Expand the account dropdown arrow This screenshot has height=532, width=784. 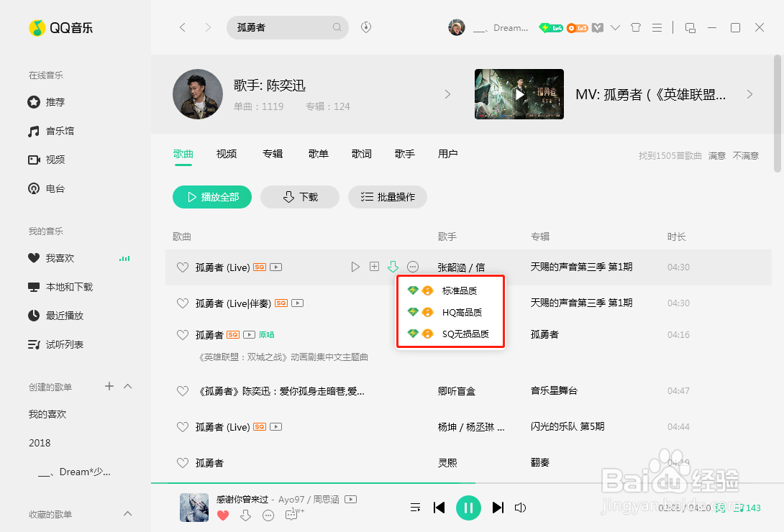pos(616,27)
